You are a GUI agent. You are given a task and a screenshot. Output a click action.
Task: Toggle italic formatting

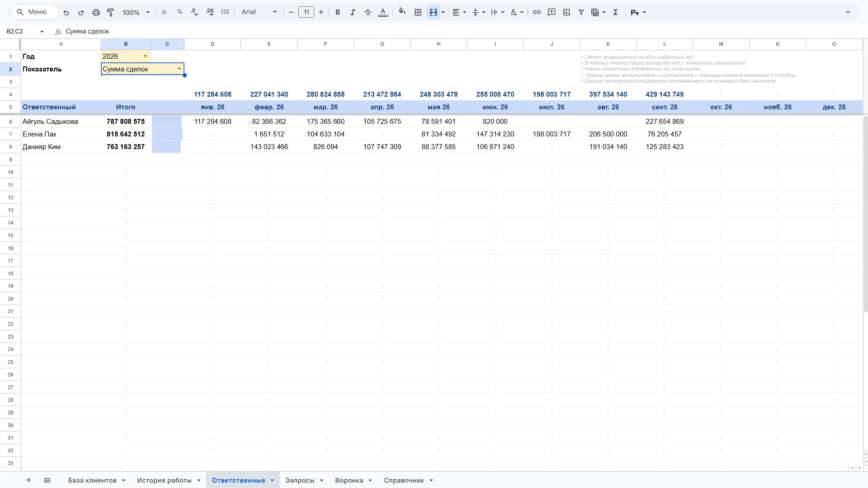[x=353, y=12]
